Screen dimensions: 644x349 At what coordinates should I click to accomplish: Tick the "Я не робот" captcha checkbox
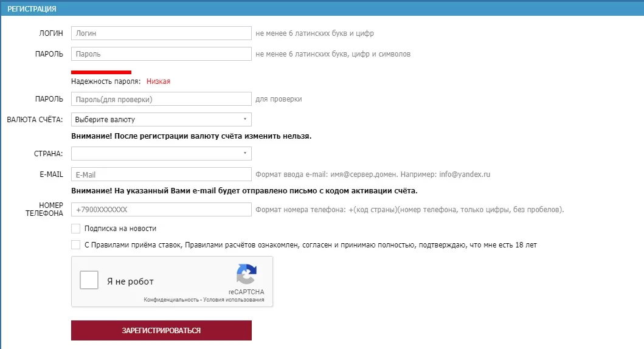89,281
